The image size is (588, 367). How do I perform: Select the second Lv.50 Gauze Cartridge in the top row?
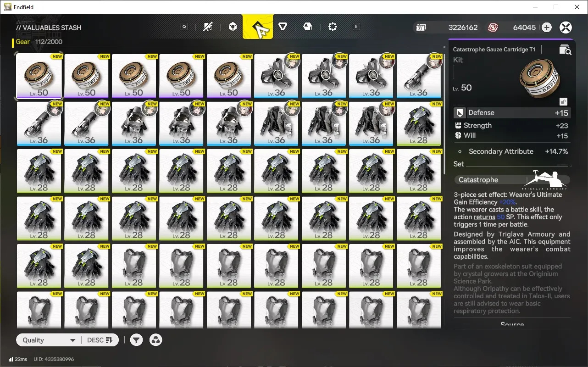[87, 76]
